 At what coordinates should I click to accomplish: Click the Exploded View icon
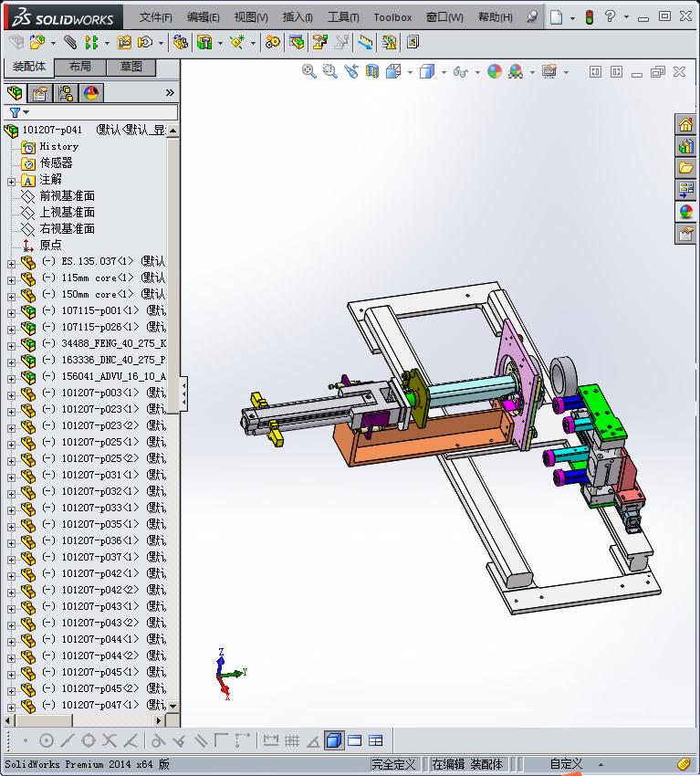pos(320,43)
